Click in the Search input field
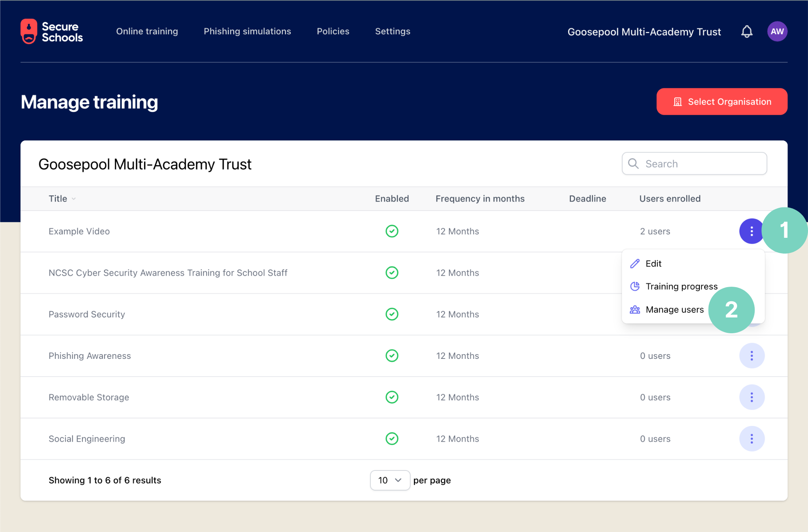The height and width of the screenshot is (532, 808). point(694,164)
